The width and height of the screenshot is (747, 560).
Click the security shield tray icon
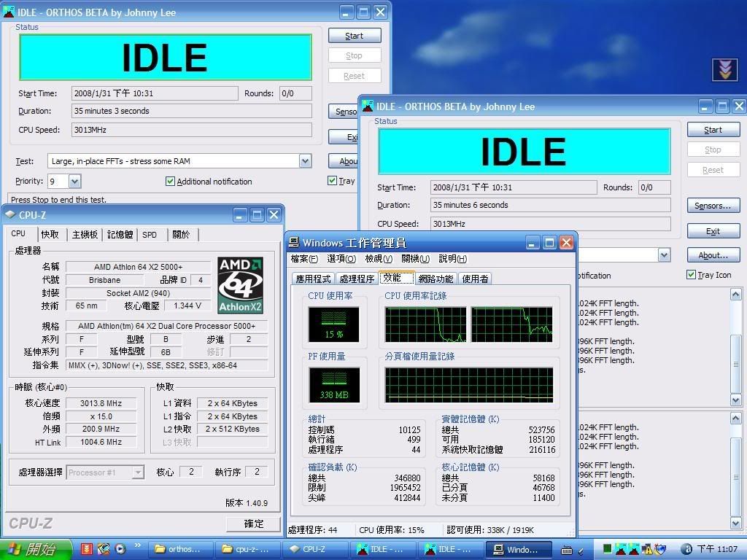(x=660, y=549)
